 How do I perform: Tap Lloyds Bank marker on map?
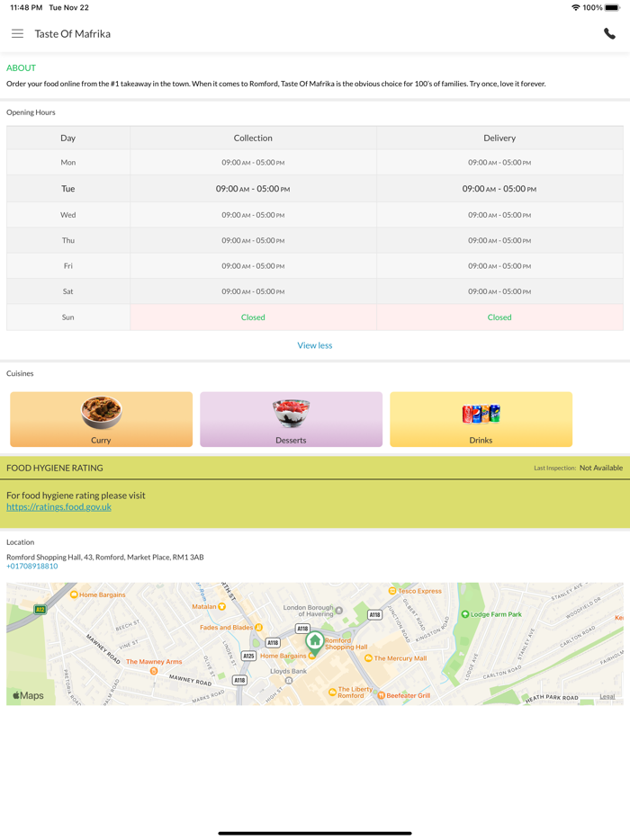click(289, 680)
